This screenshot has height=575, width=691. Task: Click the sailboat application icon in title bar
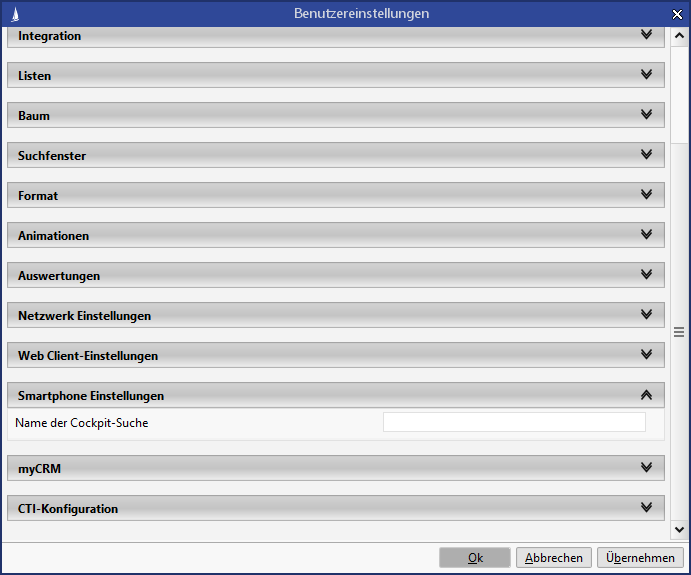point(13,14)
